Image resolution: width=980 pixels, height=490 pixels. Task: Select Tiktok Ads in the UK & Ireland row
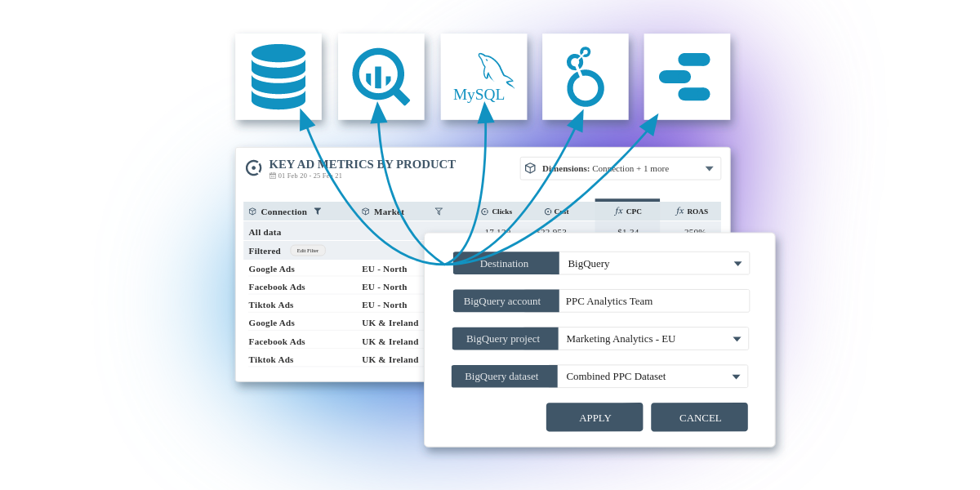tap(271, 359)
